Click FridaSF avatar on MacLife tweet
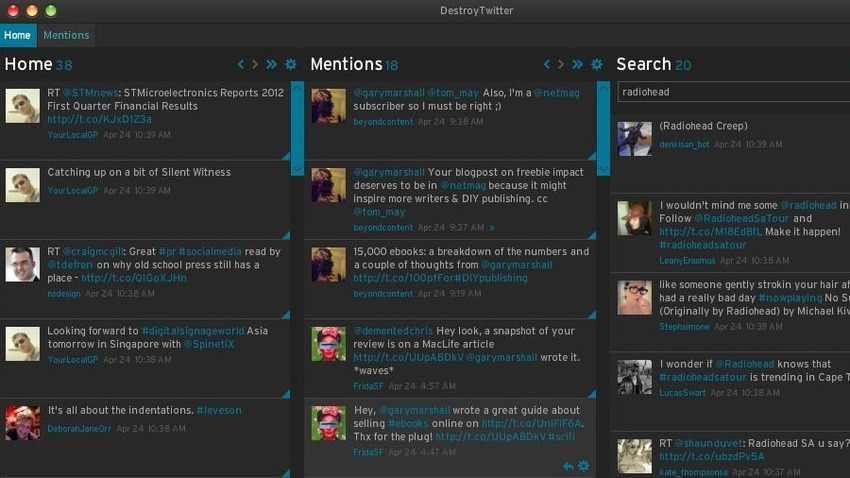Image resolution: width=850 pixels, height=478 pixels. click(x=329, y=344)
